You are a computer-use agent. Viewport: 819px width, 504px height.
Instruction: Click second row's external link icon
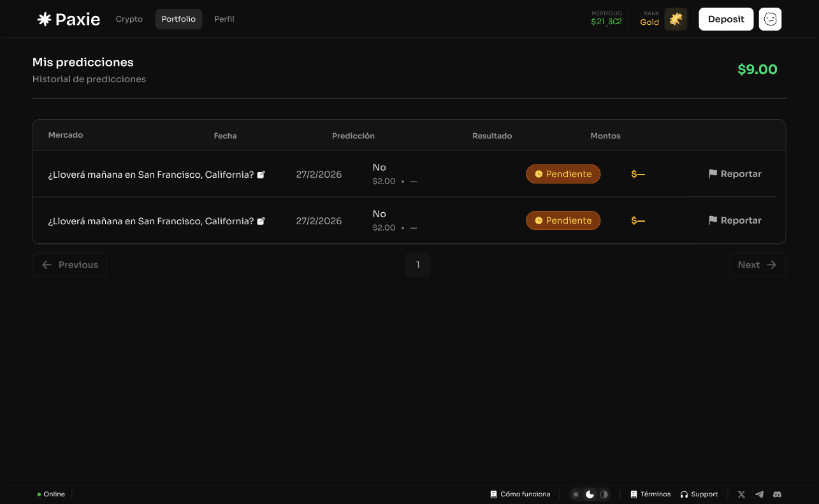(261, 221)
